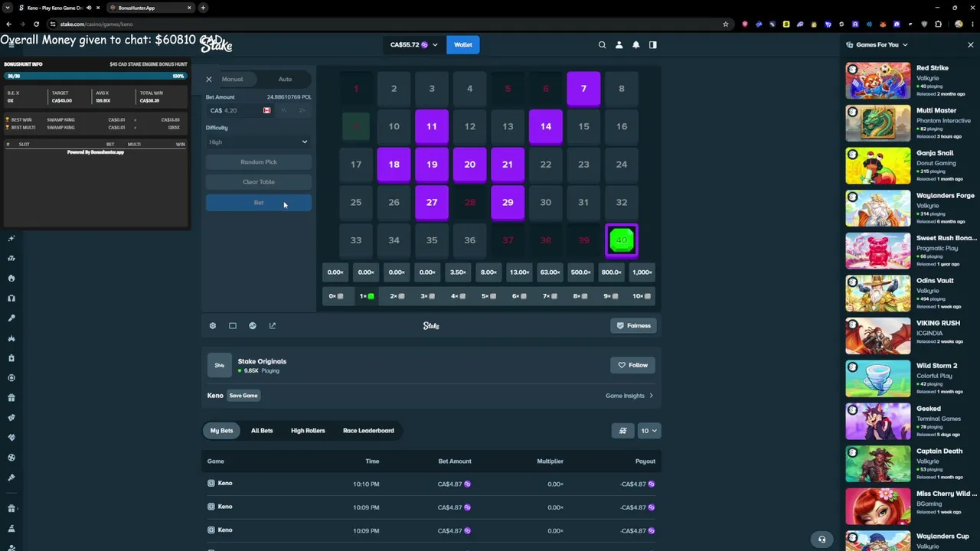Click browser reload button
Screen dimensions: 980x551
click(x=36, y=24)
